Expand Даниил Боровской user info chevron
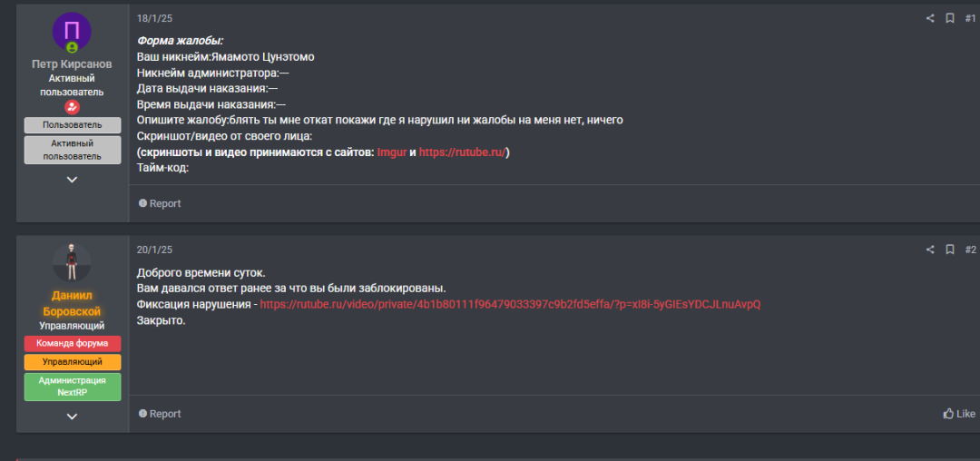The height and width of the screenshot is (461, 980). pos(73,417)
